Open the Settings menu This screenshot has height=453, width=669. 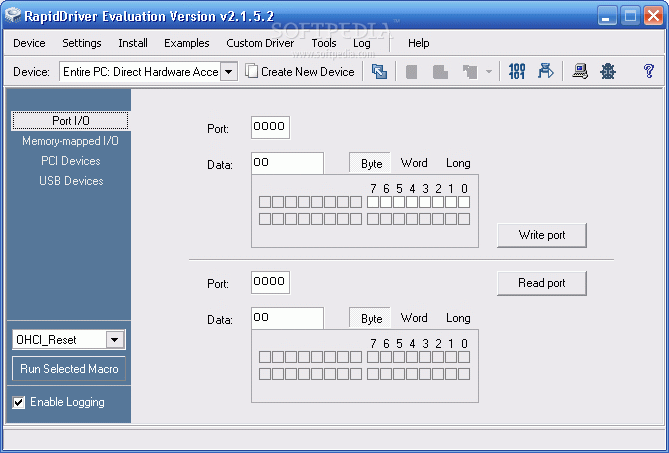click(x=81, y=43)
